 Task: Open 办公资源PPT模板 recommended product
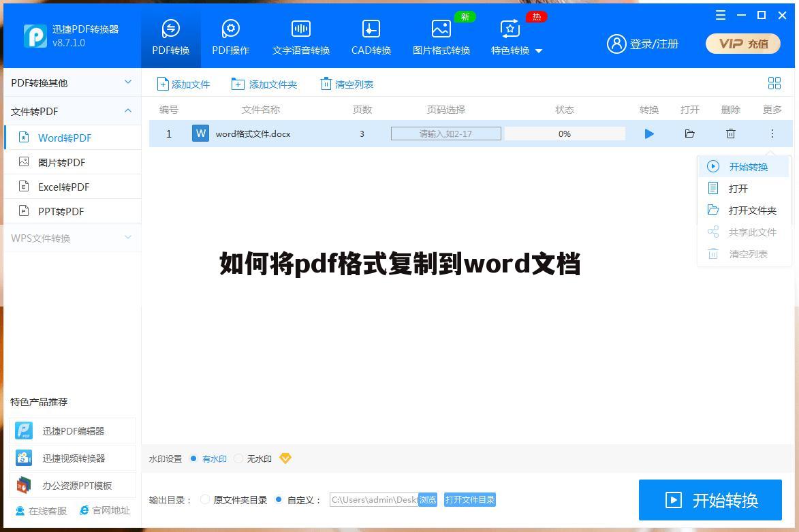click(72, 485)
